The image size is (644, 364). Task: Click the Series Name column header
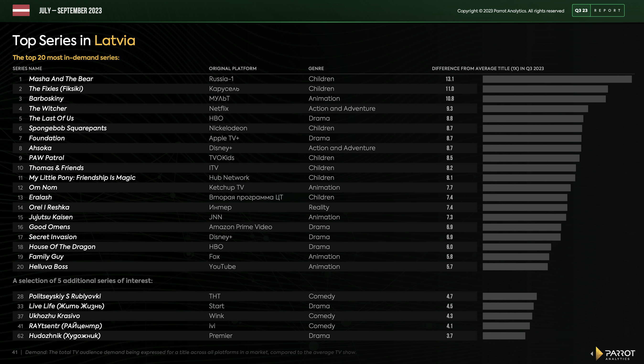click(27, 69)
